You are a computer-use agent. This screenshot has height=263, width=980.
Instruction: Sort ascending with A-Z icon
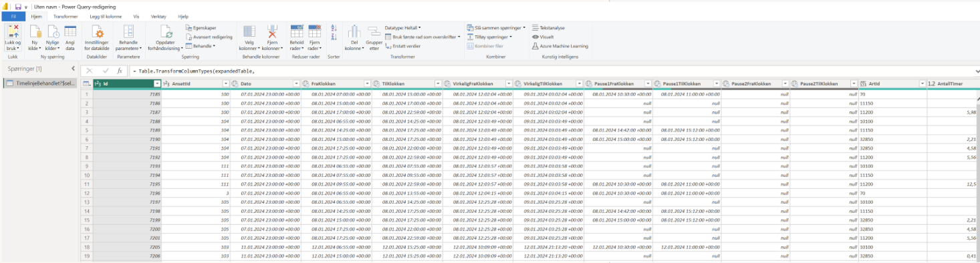[x=334, y=27]
